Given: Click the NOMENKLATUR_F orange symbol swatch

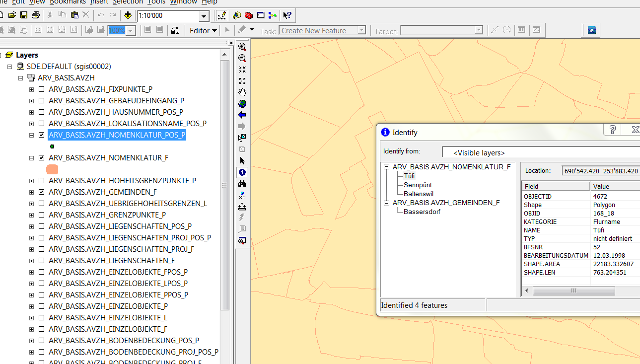Looking at the screenshot, I should (52, 169).
